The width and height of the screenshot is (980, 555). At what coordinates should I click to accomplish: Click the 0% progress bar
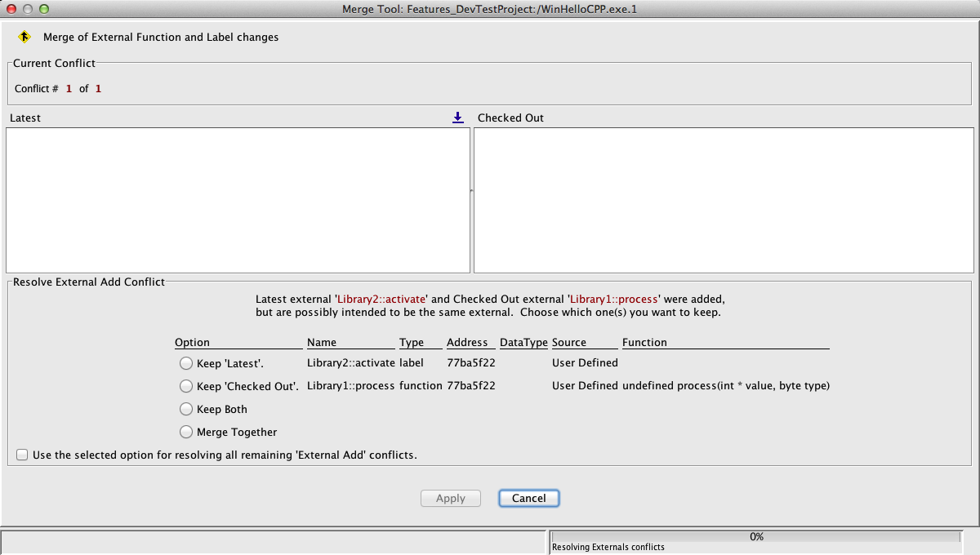755,537
